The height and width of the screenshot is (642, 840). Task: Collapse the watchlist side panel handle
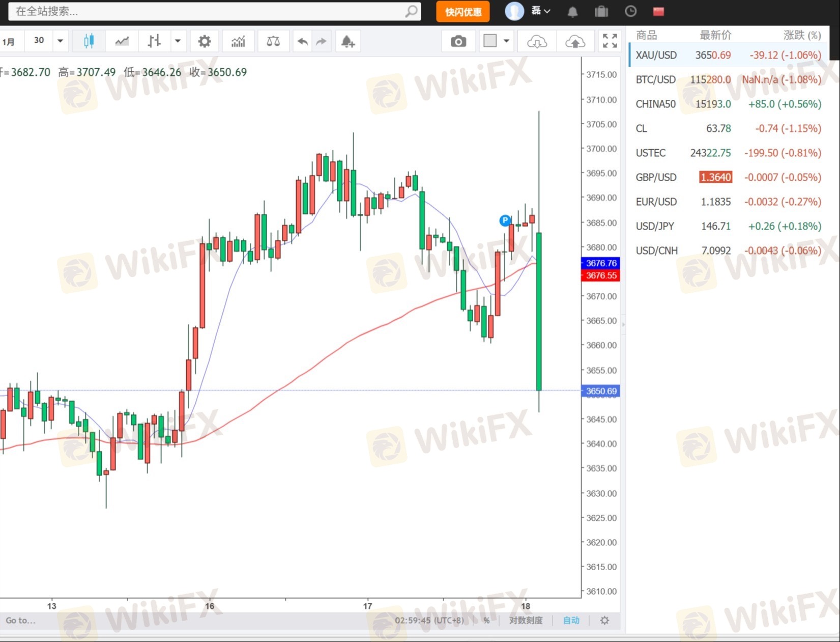(x=623, y=324)
